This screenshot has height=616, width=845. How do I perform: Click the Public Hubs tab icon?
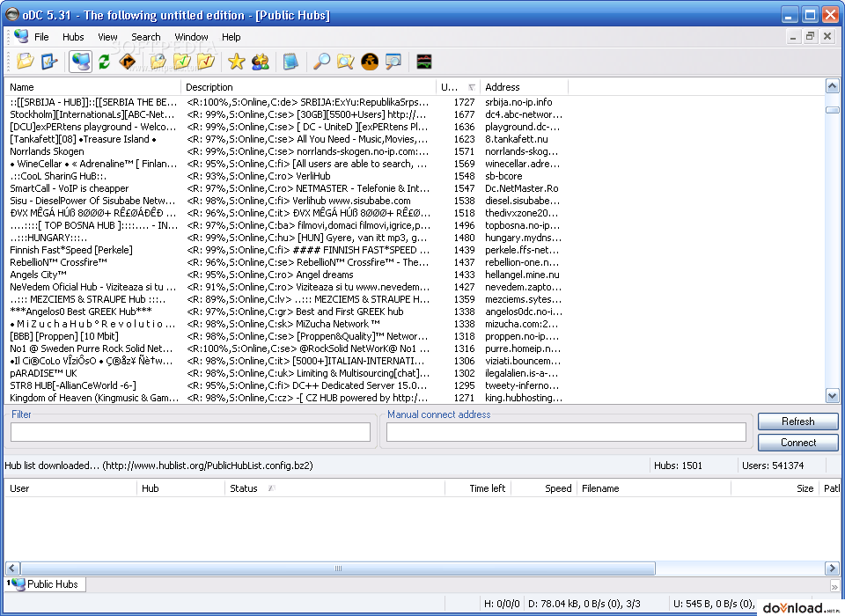[x=18, y=584]
